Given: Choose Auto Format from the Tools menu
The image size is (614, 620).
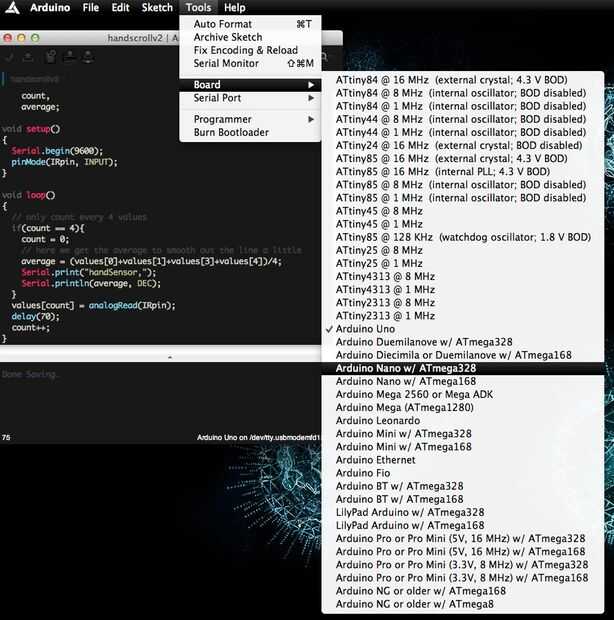Looking at the screenshot, I should click(250, 24).
